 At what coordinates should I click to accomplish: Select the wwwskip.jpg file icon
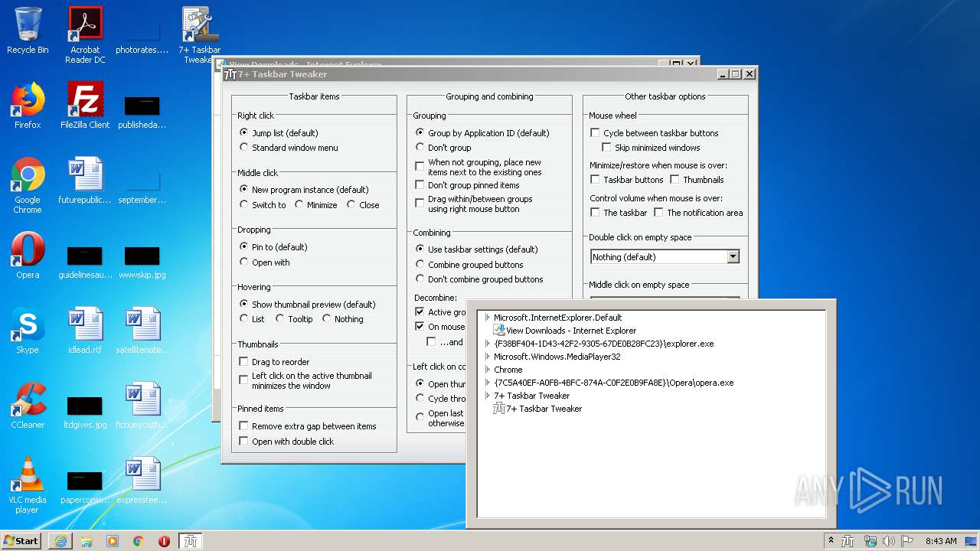[142, 260]
